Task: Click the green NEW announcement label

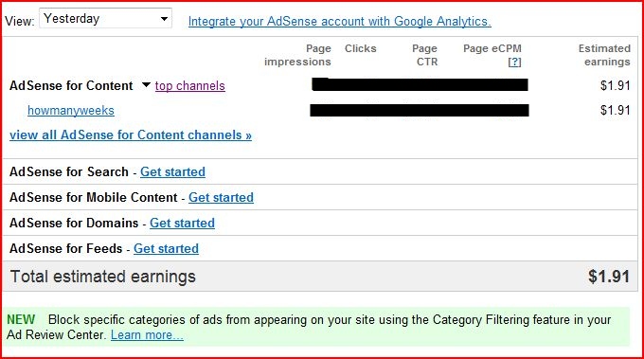Action: point(21,319)
